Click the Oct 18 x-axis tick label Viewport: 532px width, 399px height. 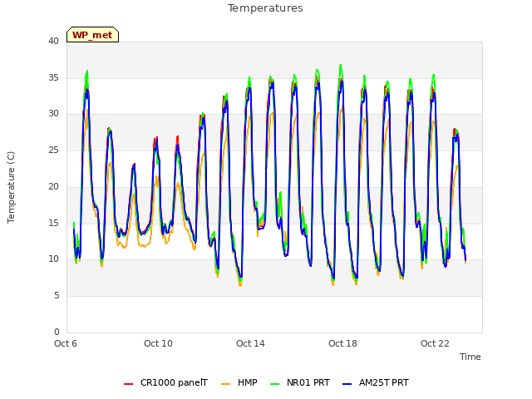342,343
